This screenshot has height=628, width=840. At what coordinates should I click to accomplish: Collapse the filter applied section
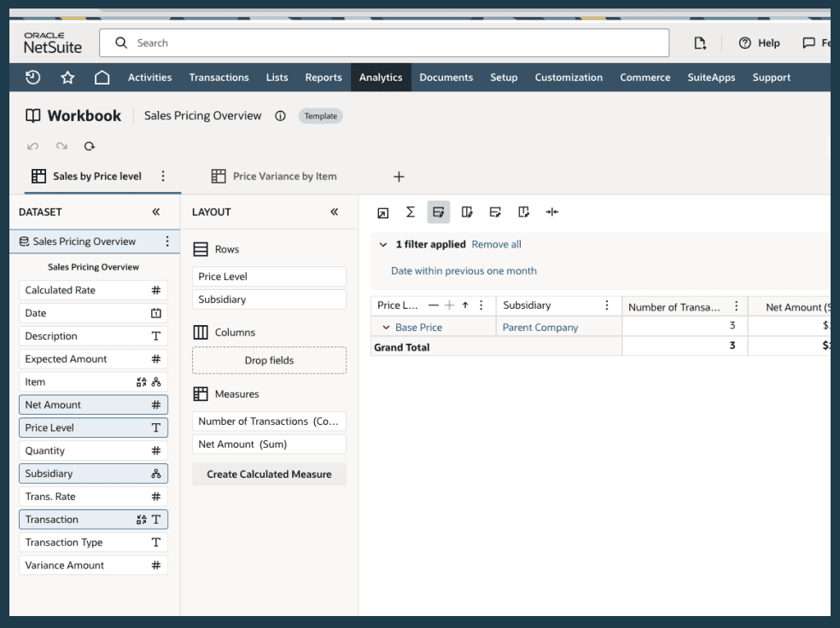(x=383, y=245)
